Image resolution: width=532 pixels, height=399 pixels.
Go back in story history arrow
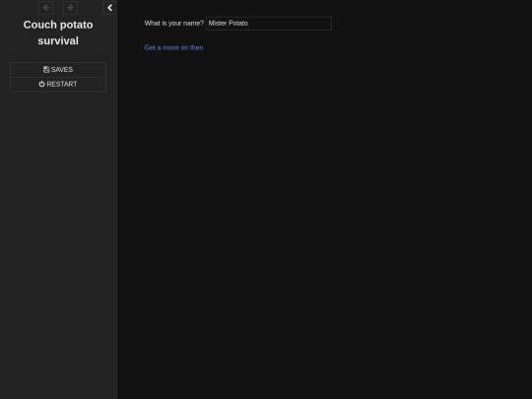(x=45, y=8)
